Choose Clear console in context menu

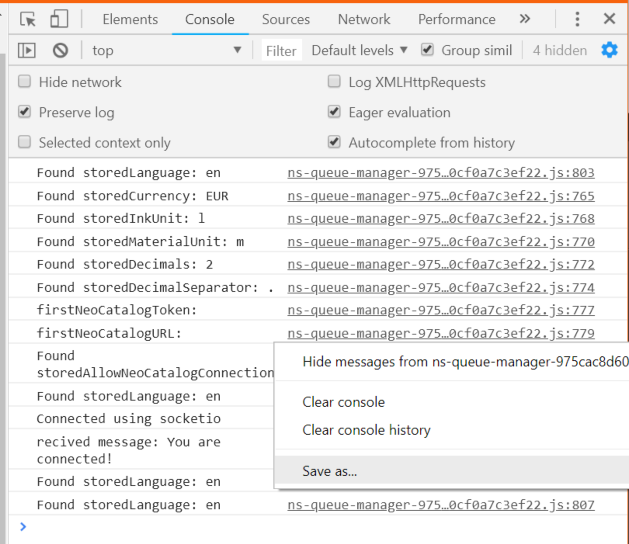(x=452, y=402)
